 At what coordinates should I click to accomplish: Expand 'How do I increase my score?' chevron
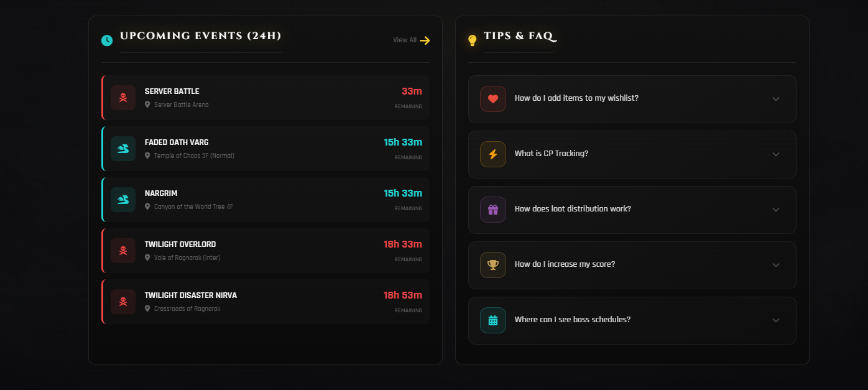pyautogui.click(x=775, y=265)
